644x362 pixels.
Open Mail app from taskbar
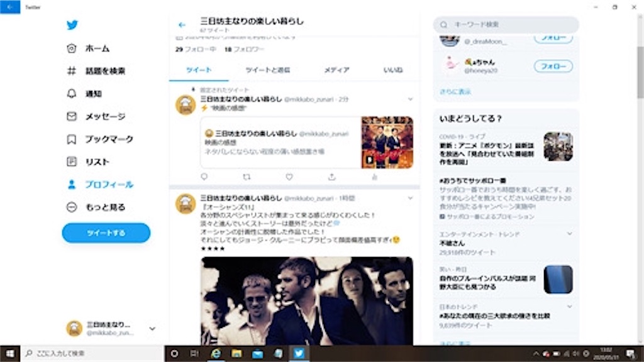pos(257,353)
